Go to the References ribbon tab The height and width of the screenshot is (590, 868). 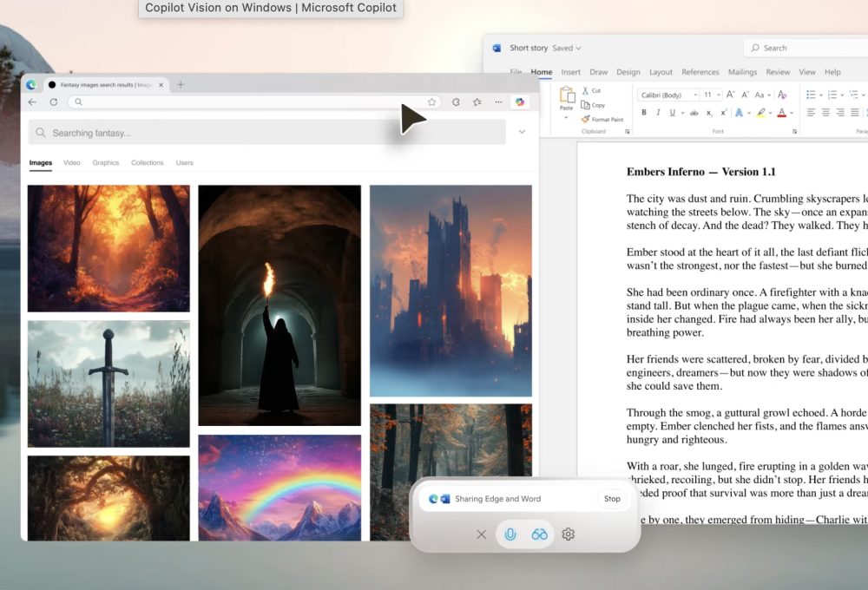700,72
